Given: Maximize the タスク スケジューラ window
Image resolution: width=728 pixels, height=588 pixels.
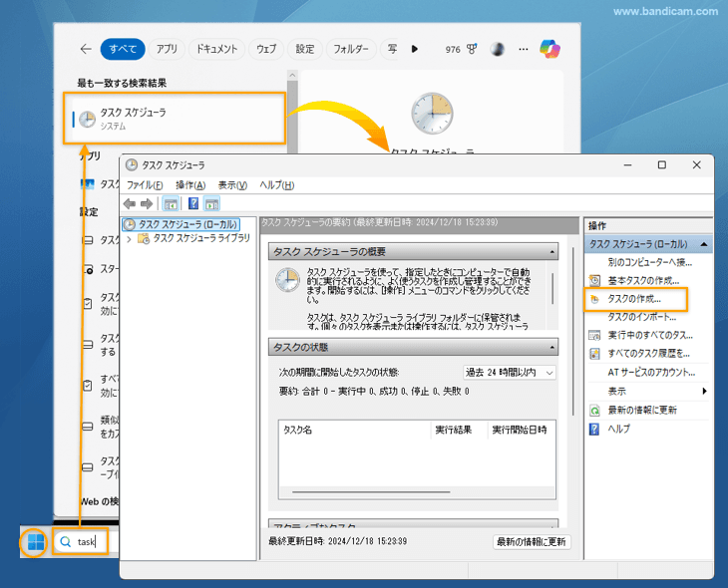Looking at the screenshot, I should click(x=662, y=165).
